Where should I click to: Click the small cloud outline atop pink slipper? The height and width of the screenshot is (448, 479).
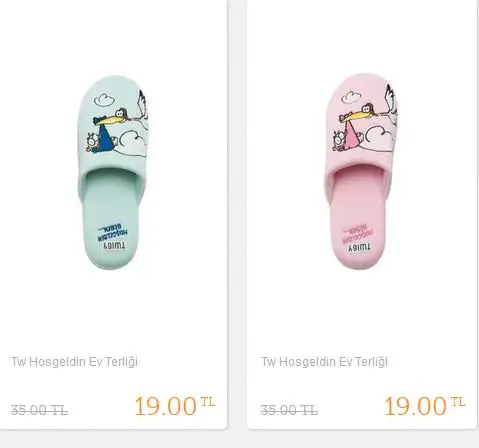pos(352,97)
